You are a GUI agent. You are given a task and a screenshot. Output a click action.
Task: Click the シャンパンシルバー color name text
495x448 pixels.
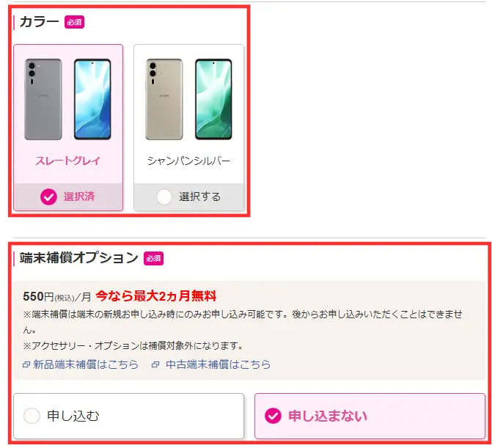tap(188, 161)
